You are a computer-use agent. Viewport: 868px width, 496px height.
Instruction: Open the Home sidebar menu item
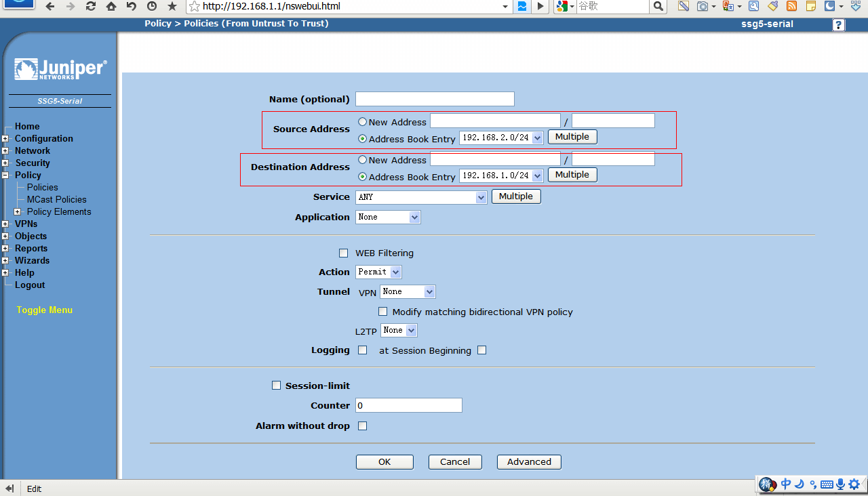coord(27,127)
